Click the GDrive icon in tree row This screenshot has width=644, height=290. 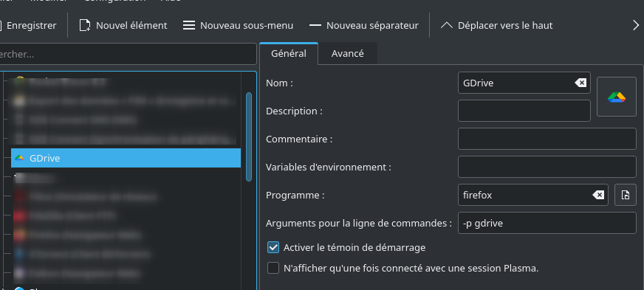tap(19, 158)
